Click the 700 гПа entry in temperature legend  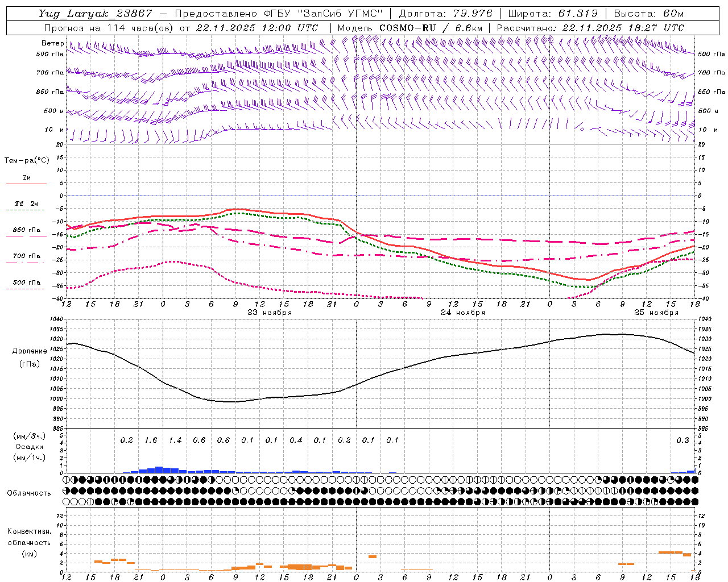coord(27,256)
